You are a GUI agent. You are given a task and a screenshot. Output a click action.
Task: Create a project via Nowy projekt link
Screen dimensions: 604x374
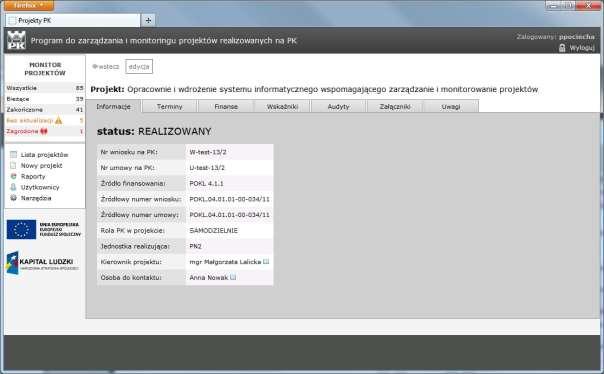click(x=41, y=165)
